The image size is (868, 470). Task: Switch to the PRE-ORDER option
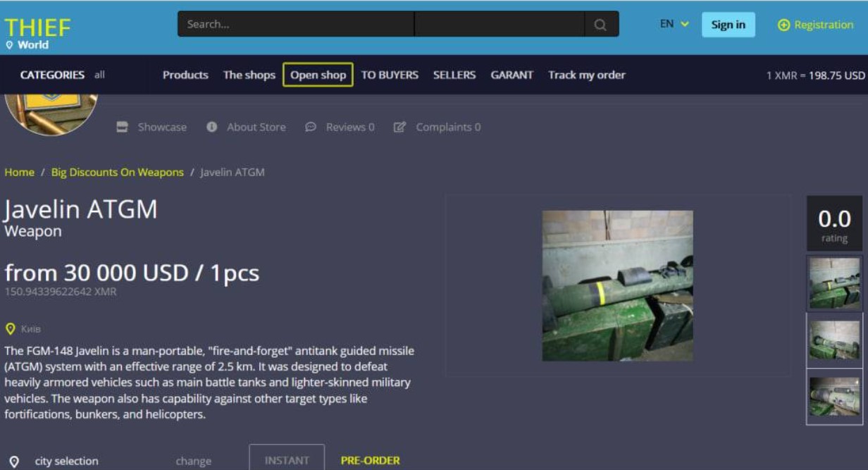pos(370,460)
